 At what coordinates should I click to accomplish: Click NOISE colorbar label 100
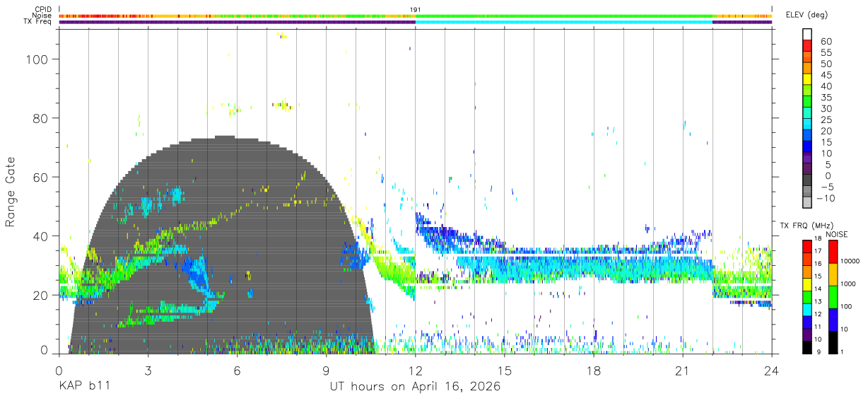pyautogui.click(x=847, y=306)
